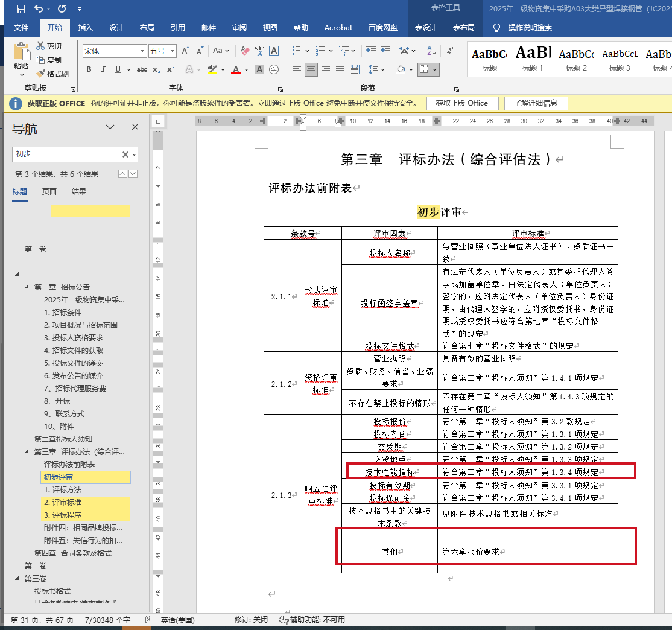The image size is (672, 630).
Task: Toggle bold formatting
Action: [89, 69]
